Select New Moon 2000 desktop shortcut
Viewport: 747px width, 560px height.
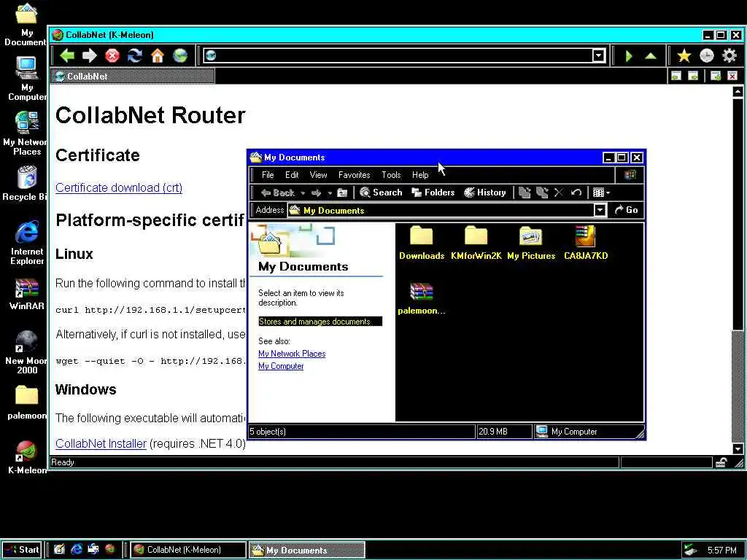[27, 352]
